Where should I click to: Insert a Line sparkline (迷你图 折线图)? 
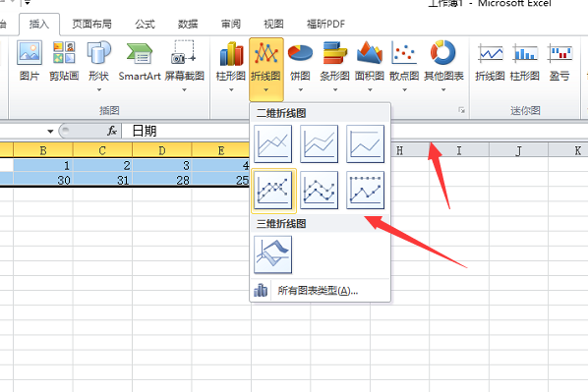490,61
